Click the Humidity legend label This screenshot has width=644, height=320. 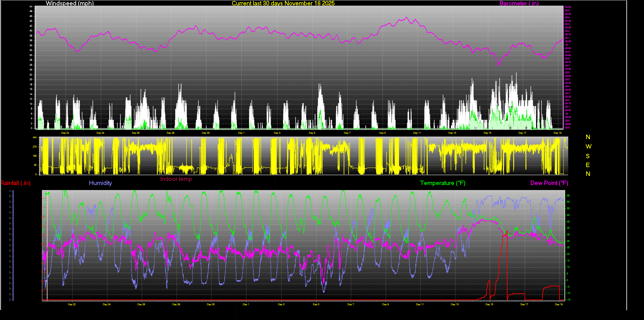(100, 183)
